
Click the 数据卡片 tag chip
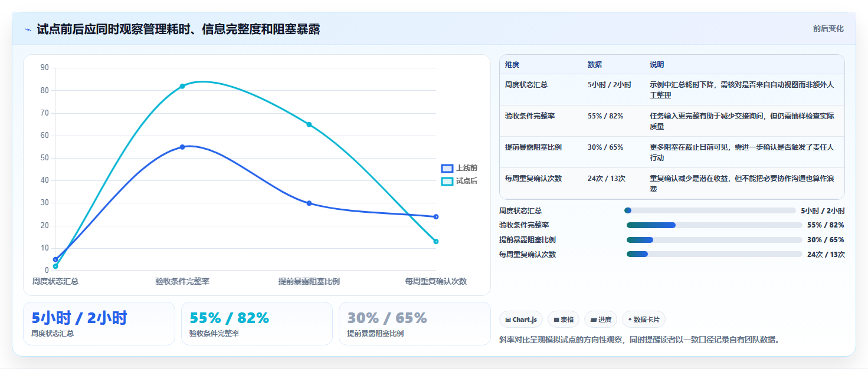click(644, 319)
